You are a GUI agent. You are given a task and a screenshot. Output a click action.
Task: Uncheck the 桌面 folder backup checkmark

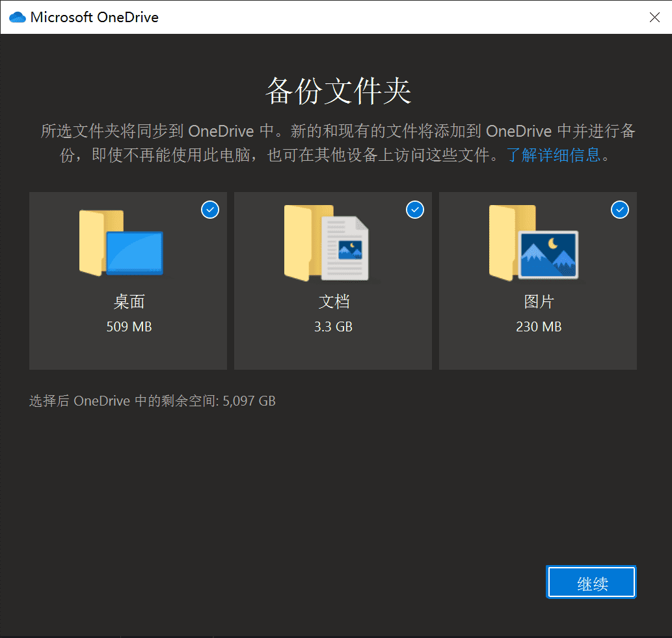(210, 210)
